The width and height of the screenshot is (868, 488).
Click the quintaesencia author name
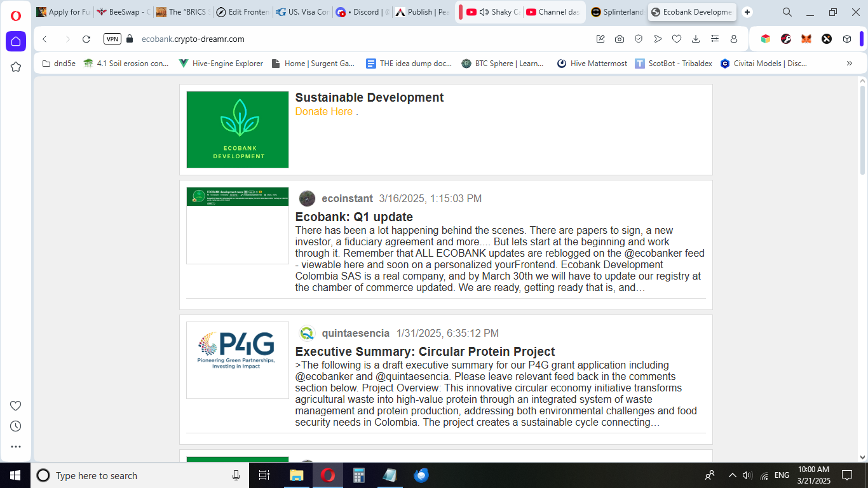(355, 333)
